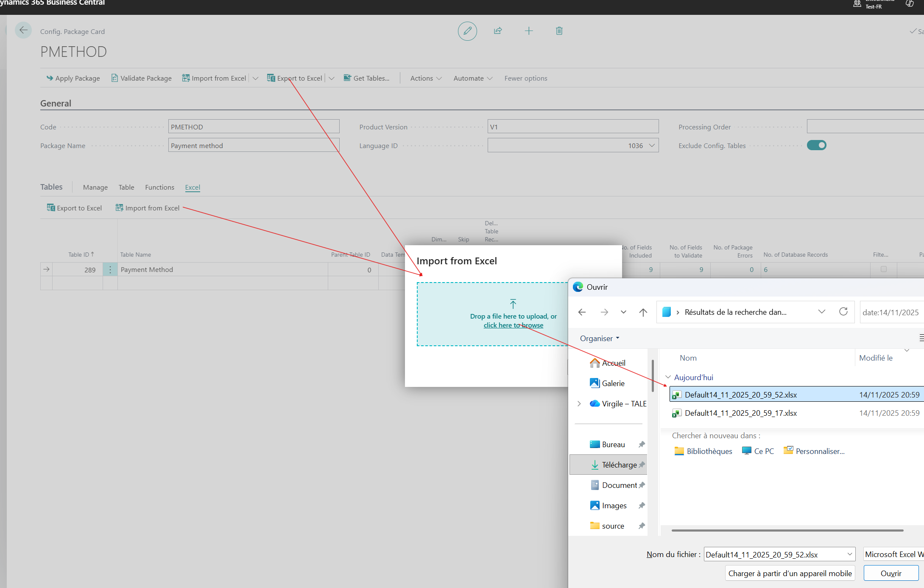
Task: Click the trash delete icon
Action: click(559, 31)
